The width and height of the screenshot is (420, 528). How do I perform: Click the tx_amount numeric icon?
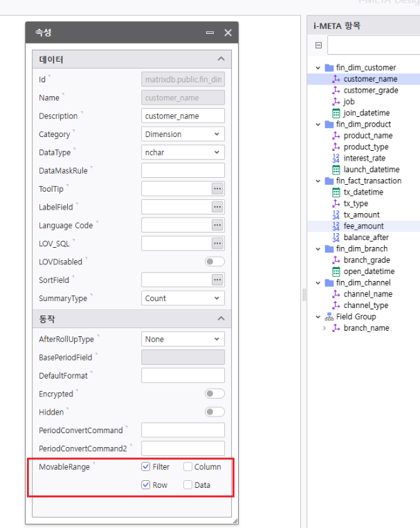(336, 215)
